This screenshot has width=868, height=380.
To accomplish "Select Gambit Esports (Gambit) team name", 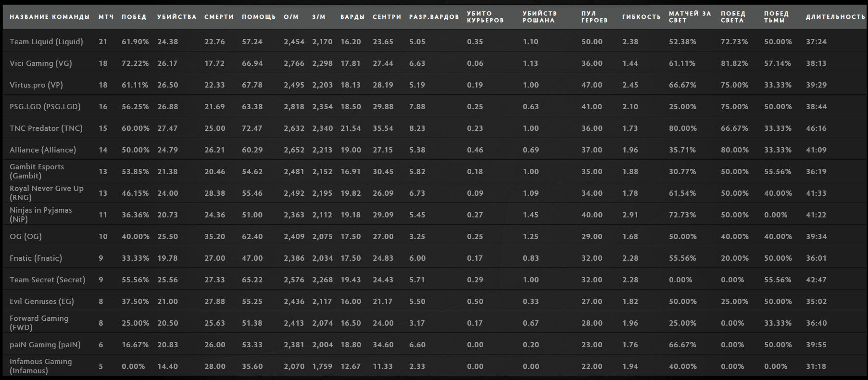I will point(37,171).
